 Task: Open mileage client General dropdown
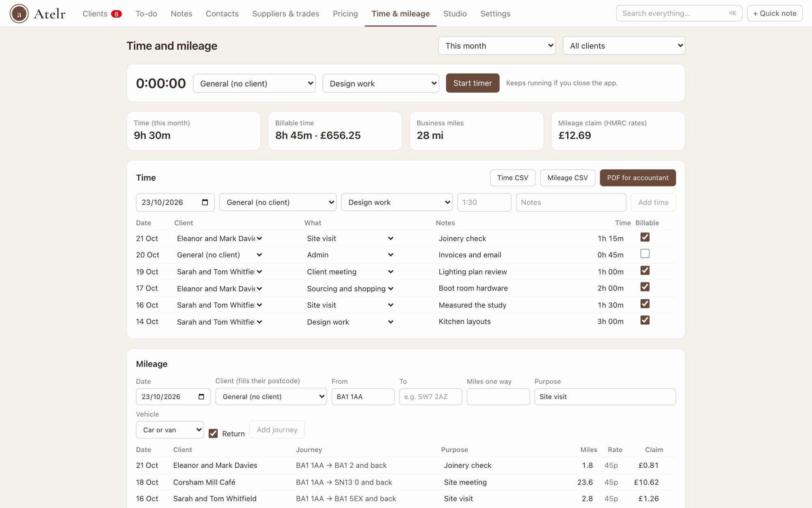271,397
